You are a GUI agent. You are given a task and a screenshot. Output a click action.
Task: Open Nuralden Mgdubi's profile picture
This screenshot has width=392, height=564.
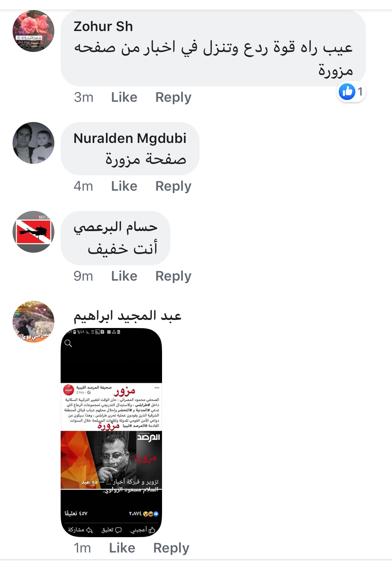tap(33, 143)
